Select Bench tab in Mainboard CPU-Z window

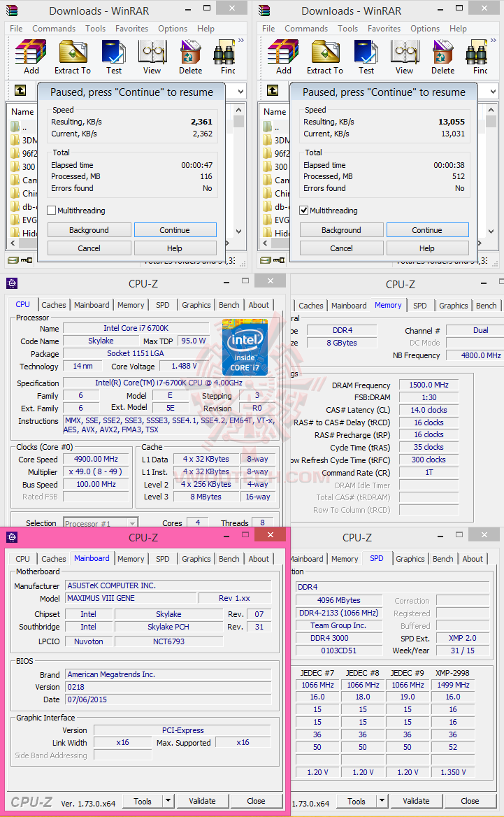click(x=229, y=559)
